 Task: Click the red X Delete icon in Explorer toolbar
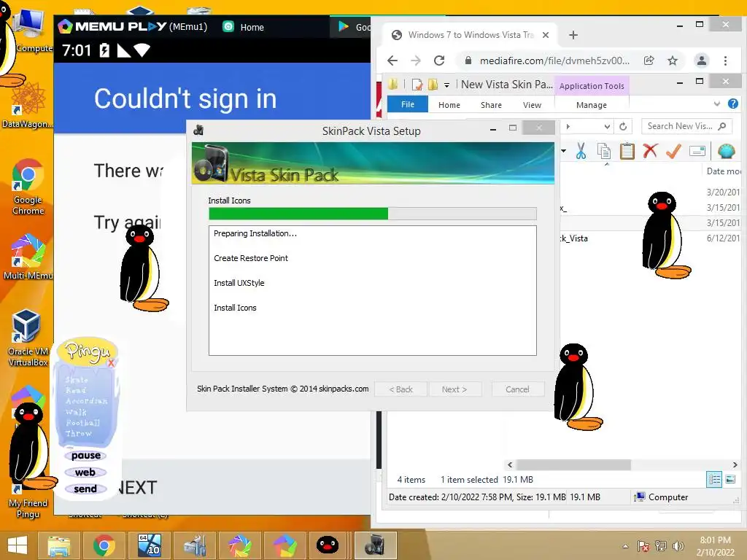pyautogui.click(x=650, y=152)
